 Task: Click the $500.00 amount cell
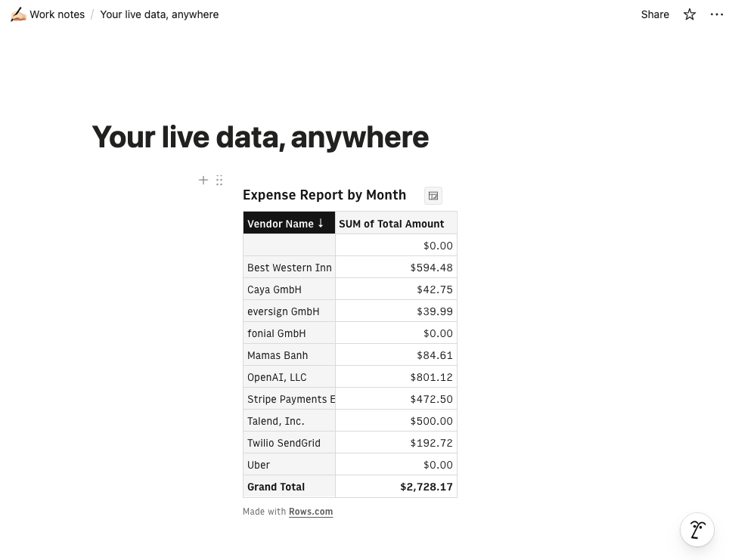396,421
